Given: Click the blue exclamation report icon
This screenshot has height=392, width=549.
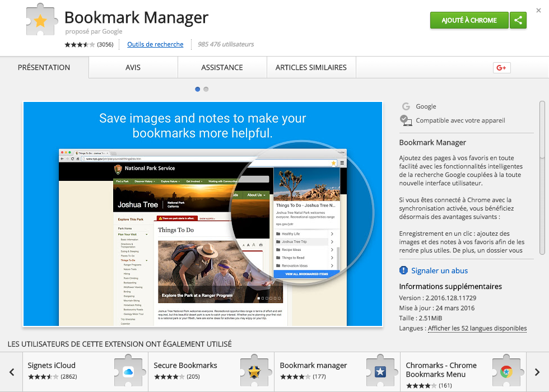Looking at the screenshot, I should [403, 270].
